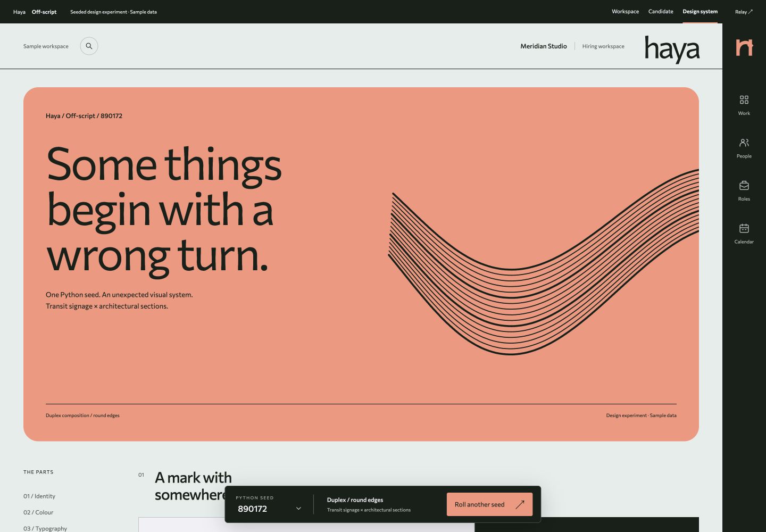
Task: Jump to 02 / Colour section
Action: (38, 512)
